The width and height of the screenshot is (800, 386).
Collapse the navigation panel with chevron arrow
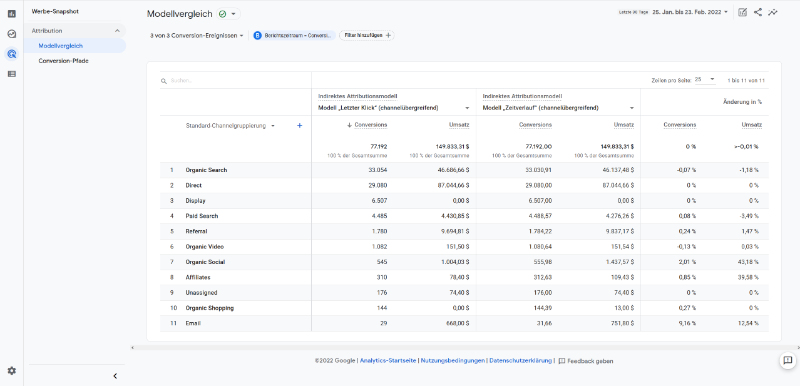click(115, 376)
